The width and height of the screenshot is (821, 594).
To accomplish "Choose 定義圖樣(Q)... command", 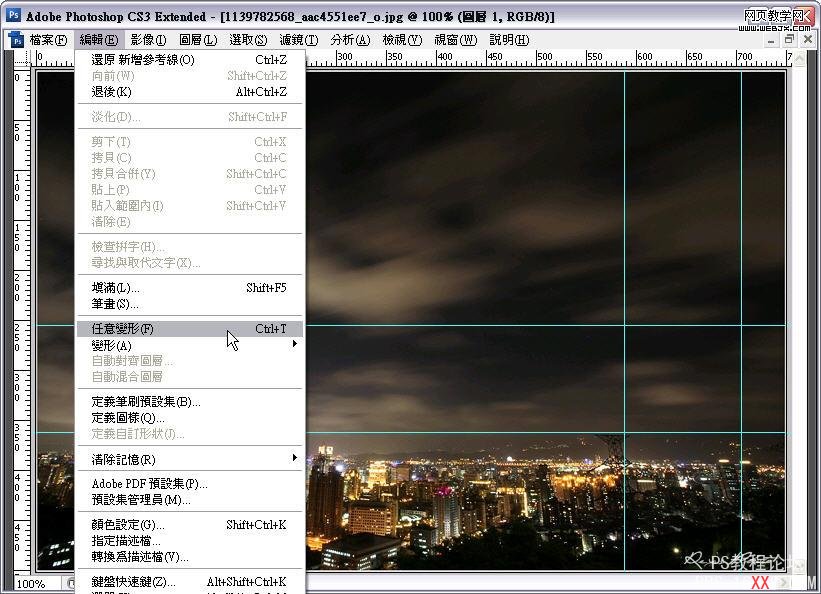I will (190, 418).
